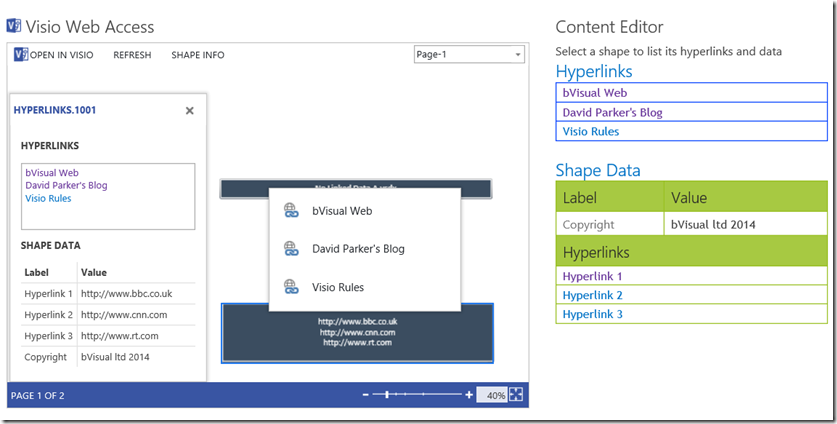Image resolution: width=837 pixels, height=424 pixels.
Task: Click the zoom level slider track
Action: [x=417, y=395]
